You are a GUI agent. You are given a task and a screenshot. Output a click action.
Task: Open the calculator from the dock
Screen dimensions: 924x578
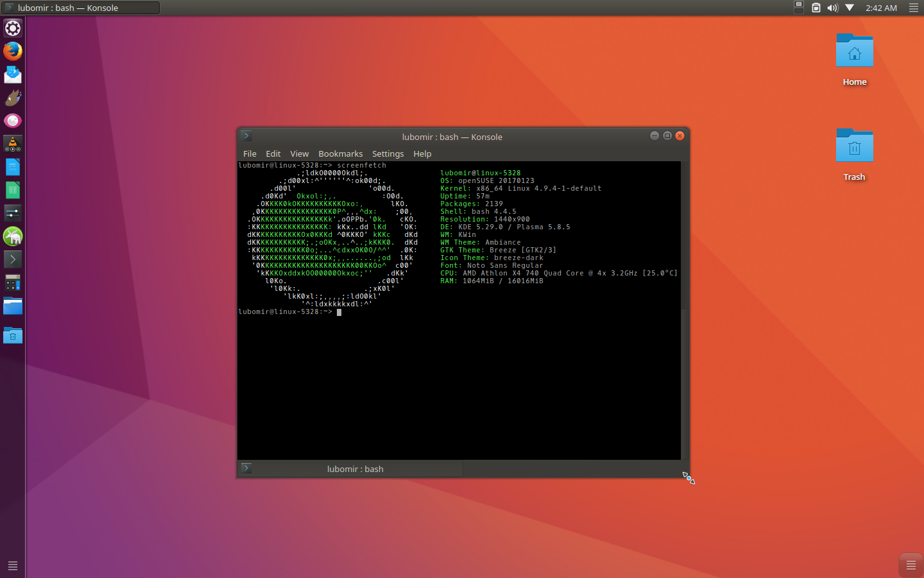tap(13, 283)
